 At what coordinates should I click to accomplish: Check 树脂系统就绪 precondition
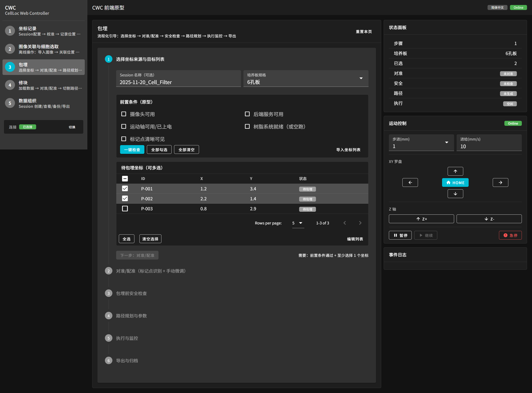pos(247,126)
